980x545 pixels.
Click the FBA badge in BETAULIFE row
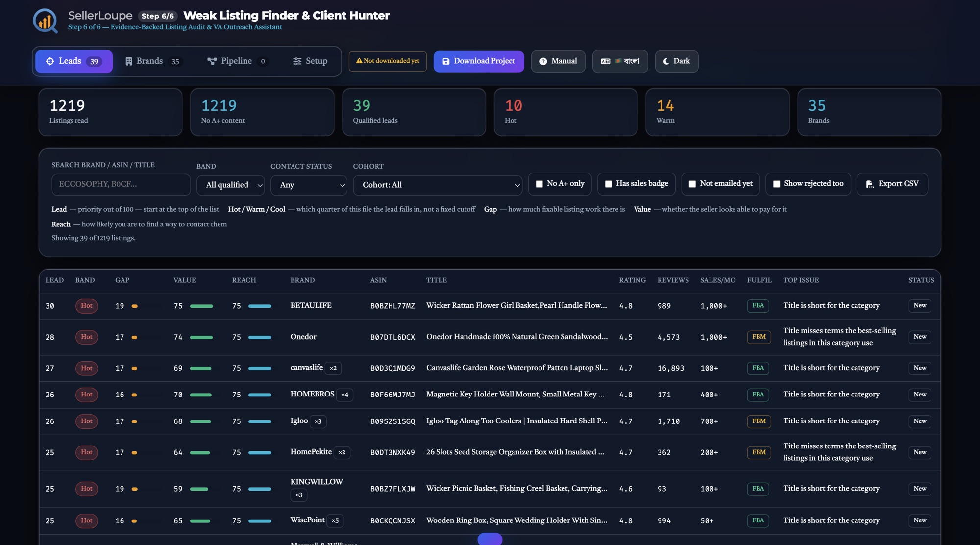tap(758, 306)
